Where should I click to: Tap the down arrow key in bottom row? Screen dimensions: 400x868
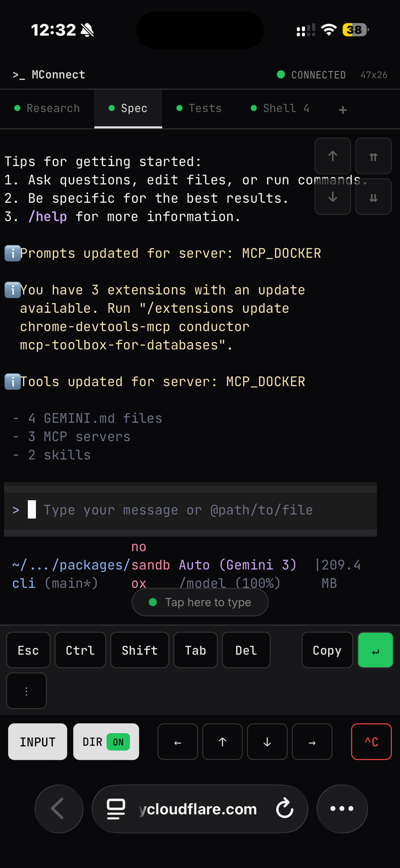(267, 742)
